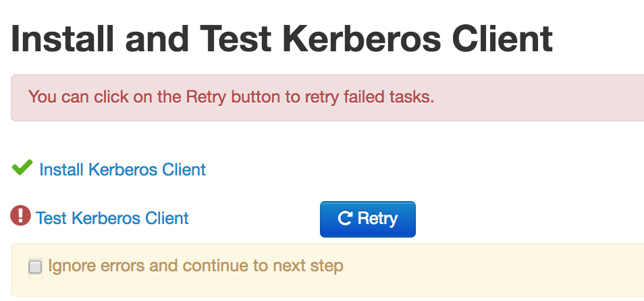Screen dimensions: 644x301
Task: Click empty space in the pink alert banner
Action: click(540, 98)
